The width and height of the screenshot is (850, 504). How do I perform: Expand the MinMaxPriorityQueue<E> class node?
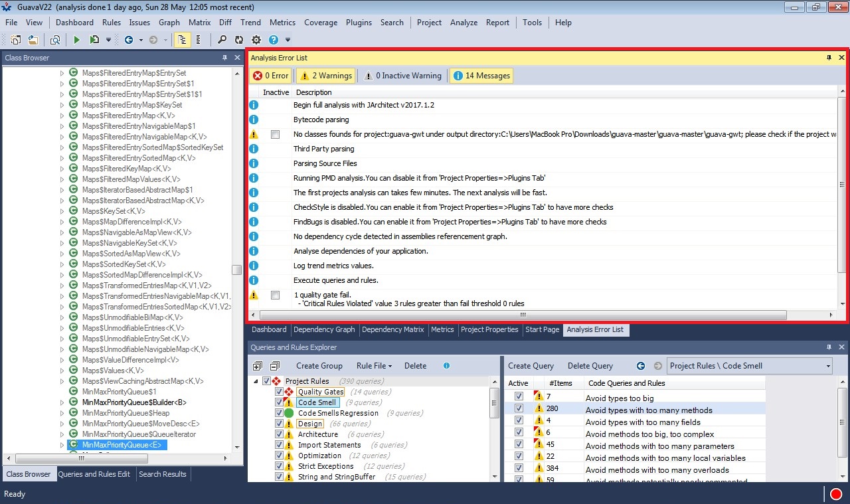point(62,445)
